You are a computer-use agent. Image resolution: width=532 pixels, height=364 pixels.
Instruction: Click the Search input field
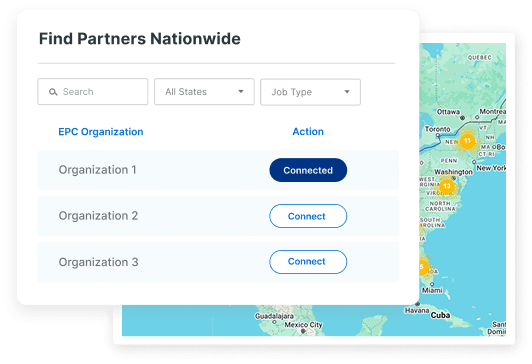pyautogui.click(x=93, y=92)
